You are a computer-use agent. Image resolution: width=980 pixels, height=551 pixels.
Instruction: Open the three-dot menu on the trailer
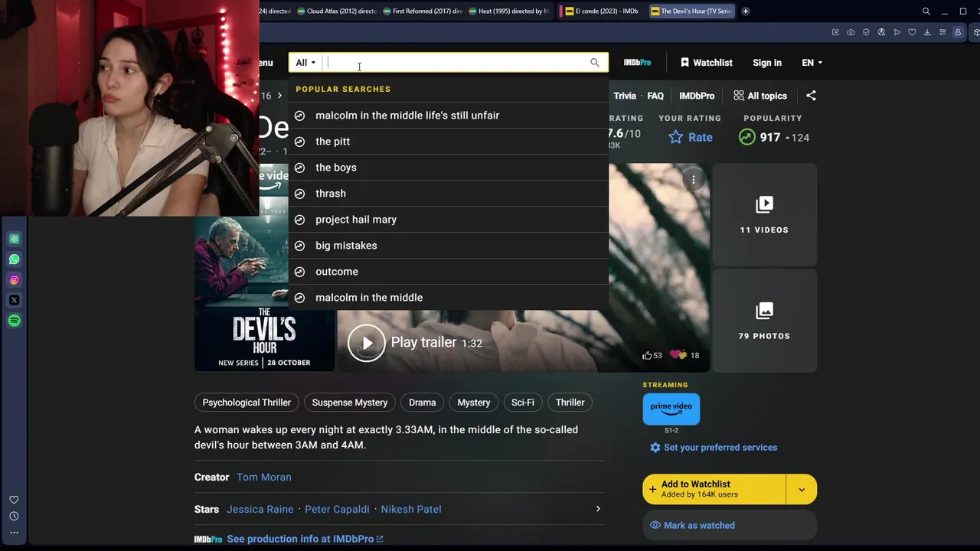(x=693, y=180)
